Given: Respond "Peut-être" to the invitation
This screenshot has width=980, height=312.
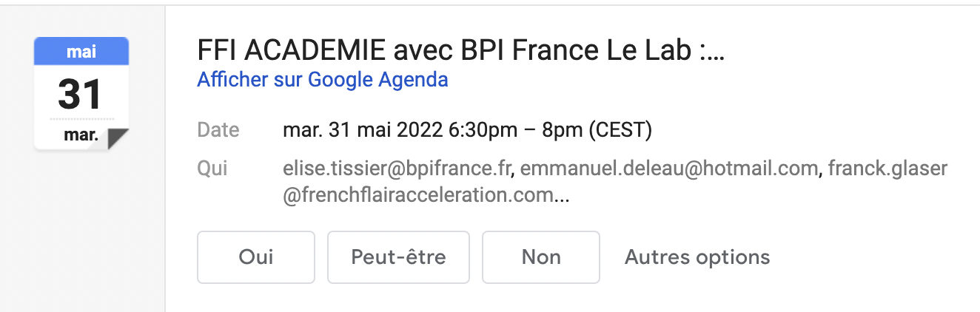Looking at the screenshot, I should (398, 257).
